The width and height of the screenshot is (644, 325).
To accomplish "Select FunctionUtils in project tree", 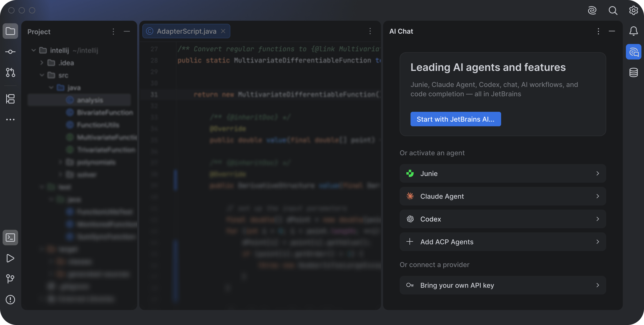I will tap(93, 125).
